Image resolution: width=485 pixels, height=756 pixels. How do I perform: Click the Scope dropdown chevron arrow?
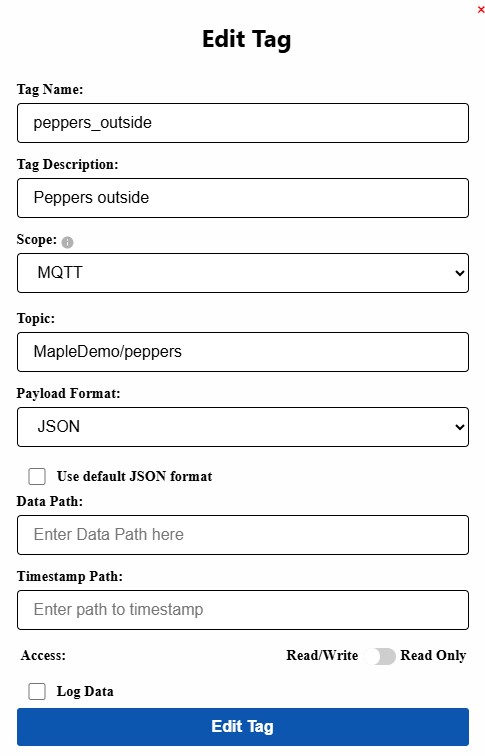[x=459, y=273]
